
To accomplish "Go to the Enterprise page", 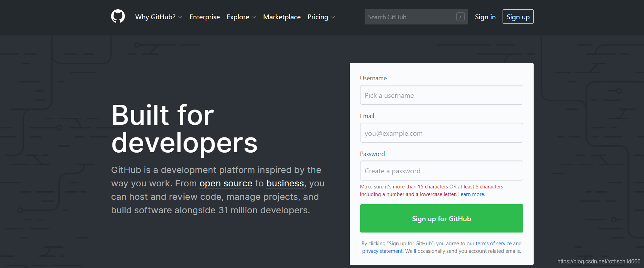I will coord(205,17).
